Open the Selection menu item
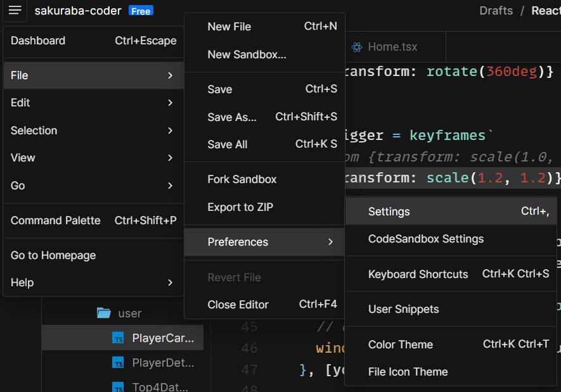 (93, 130)
